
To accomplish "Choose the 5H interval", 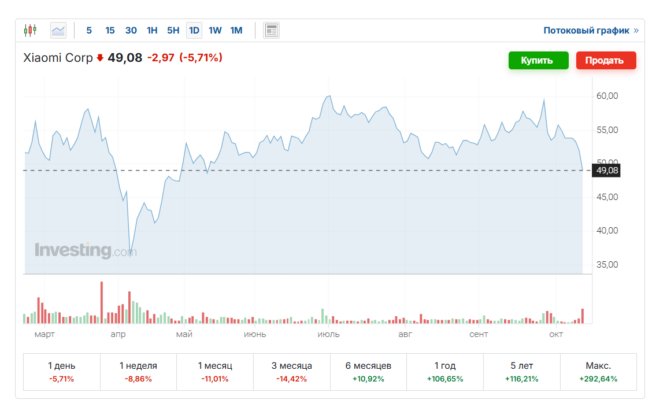I will [x=173, y=30].
